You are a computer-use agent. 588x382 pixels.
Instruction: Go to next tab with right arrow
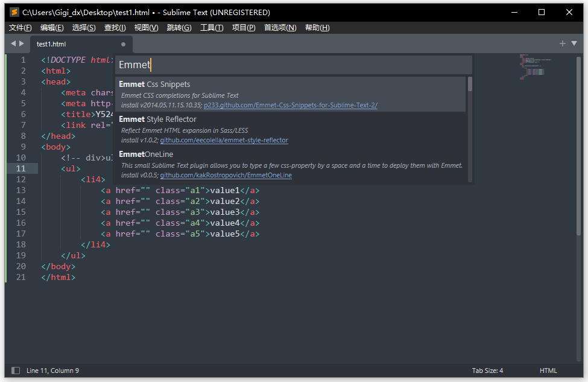point(22,43)
